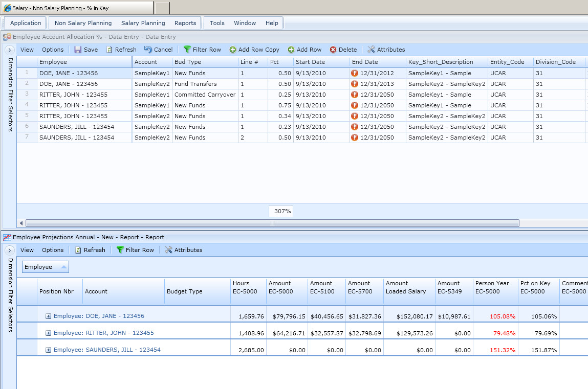Click the End Date column header
This screenshot has width=588, height=389.
[x=378, y=62]
